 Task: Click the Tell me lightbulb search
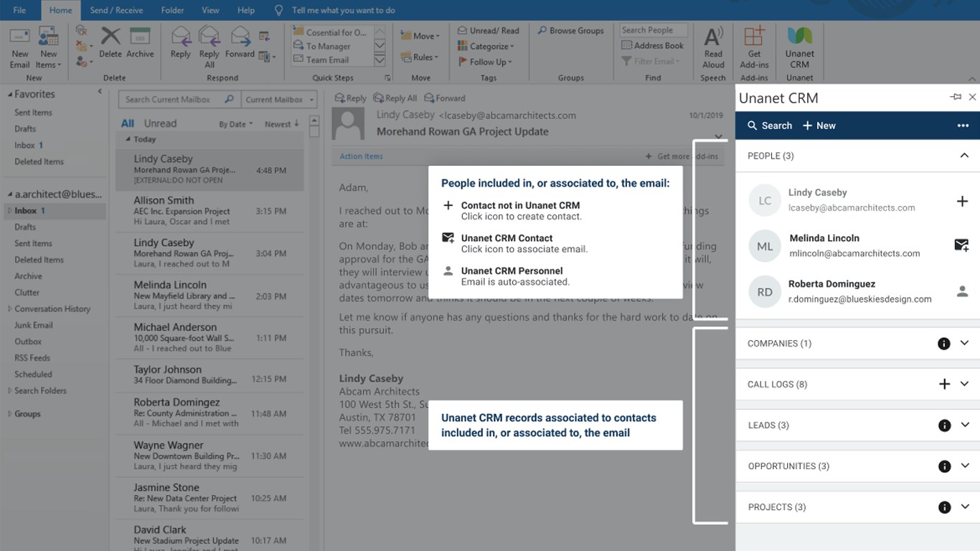[279, 10]
